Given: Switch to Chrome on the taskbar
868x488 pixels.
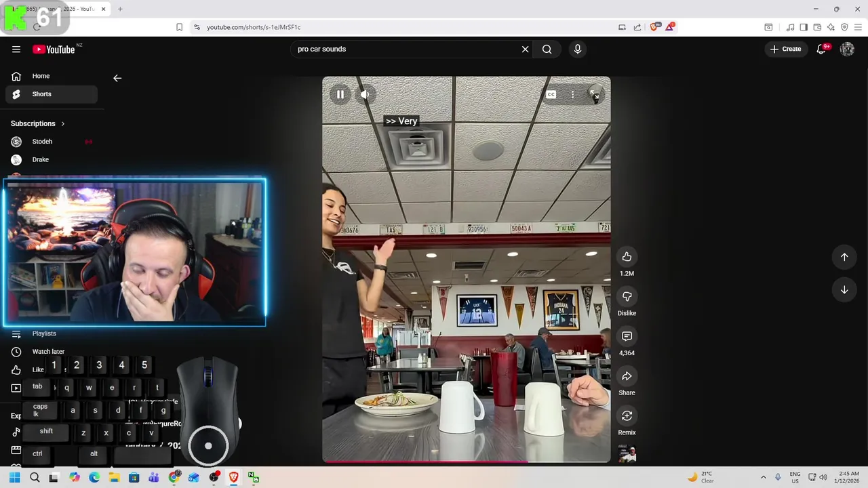Looking at the screenshot, I should pyautogui.click(x=174, y=477).
